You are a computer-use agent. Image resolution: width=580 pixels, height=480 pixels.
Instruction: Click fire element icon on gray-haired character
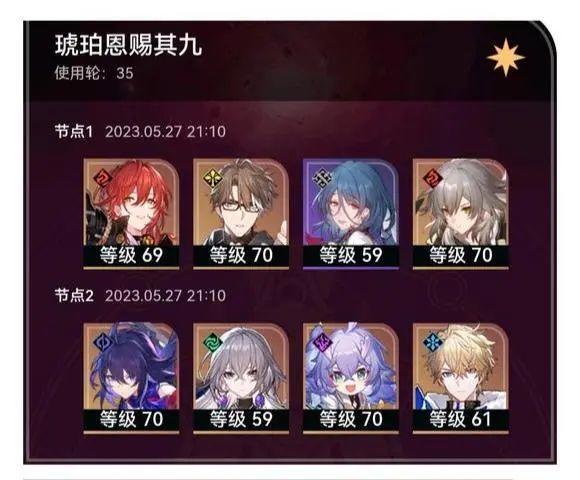tap(432, 178)
